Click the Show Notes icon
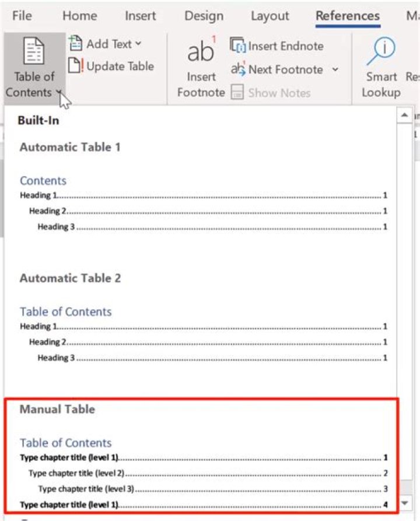420x521 pixels. click(237, 93)
